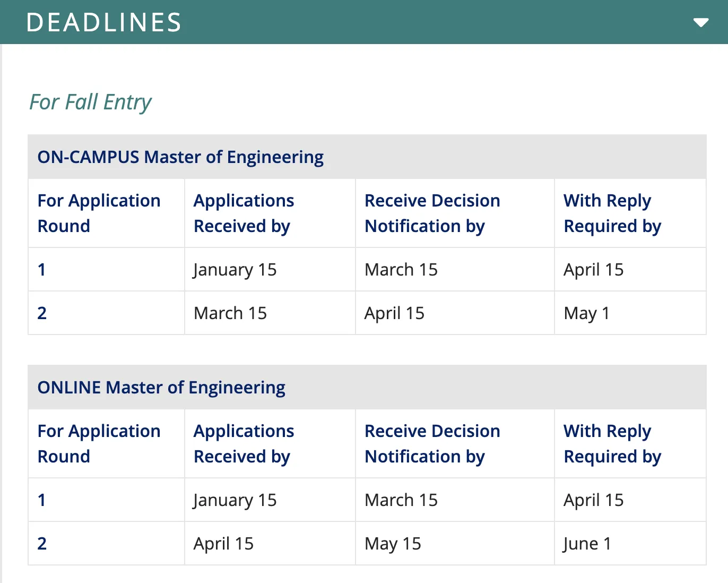
Task: Click the ON-CAMPUS Master of Engineering heading
Action: tap(180, 157)
